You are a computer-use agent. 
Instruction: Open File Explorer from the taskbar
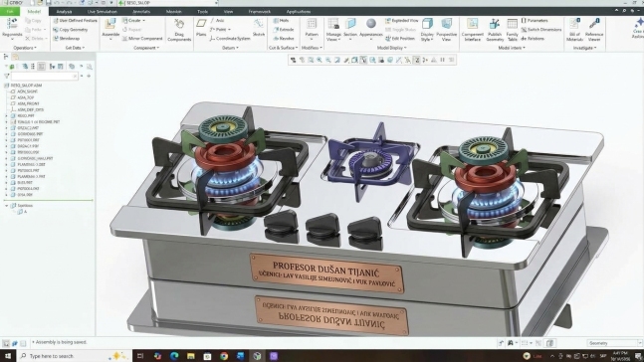(190, 356)
